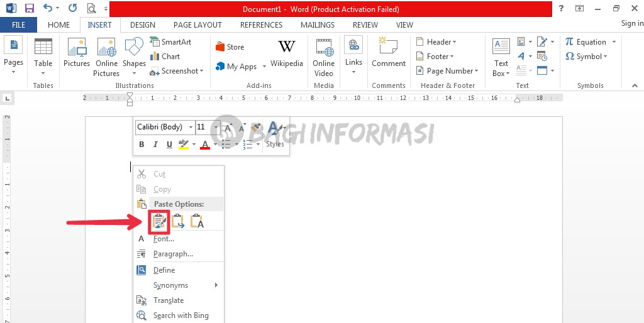The image size is (644, 323).
Task: Toggle bullet list in the mini toolbar
Action: [226, 144]
